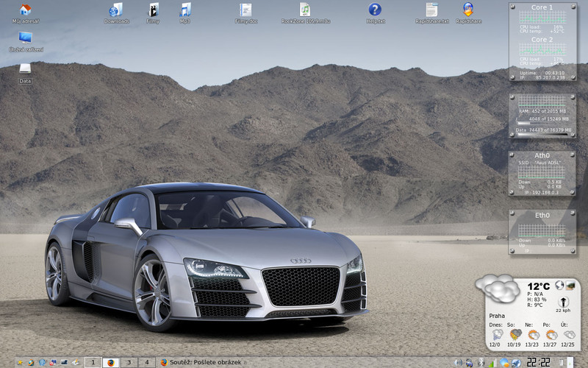Switch to virtual desktop 1
This screenshot has height=368, width=588.
[x=93, y=362]
